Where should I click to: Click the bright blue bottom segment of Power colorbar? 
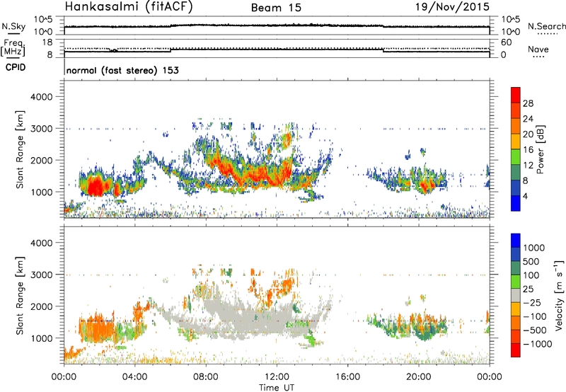[x=516, y=203]
